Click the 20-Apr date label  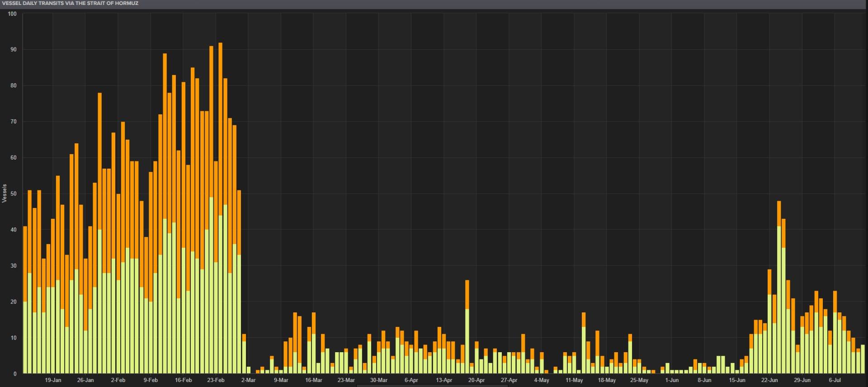click(476, 380)
